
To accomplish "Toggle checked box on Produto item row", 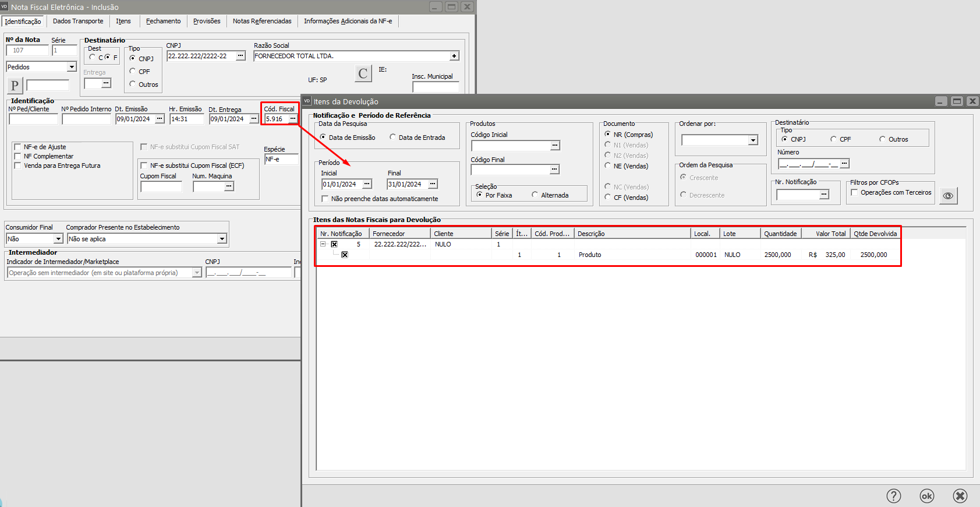I will point(345,255).
